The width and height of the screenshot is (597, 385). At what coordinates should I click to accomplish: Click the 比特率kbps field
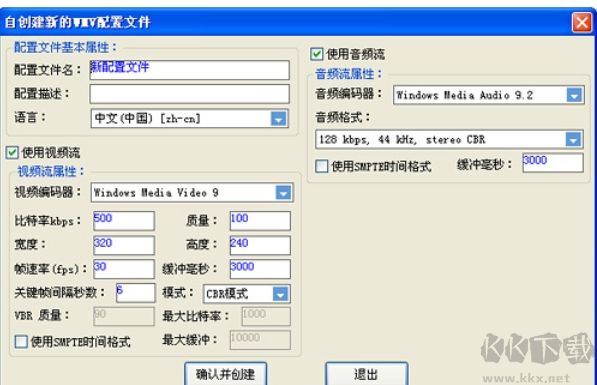(x=124, y=221)
